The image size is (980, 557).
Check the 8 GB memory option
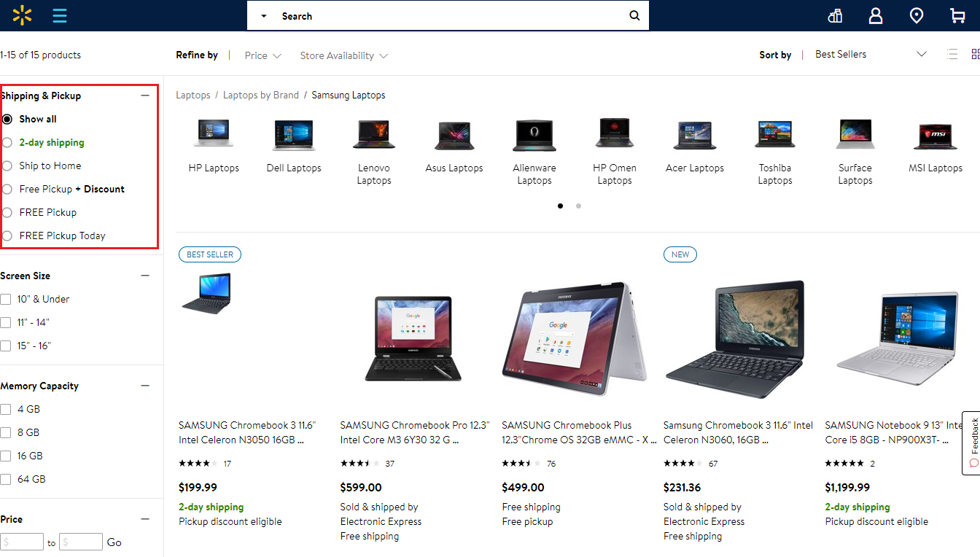(x=6, y=432)
